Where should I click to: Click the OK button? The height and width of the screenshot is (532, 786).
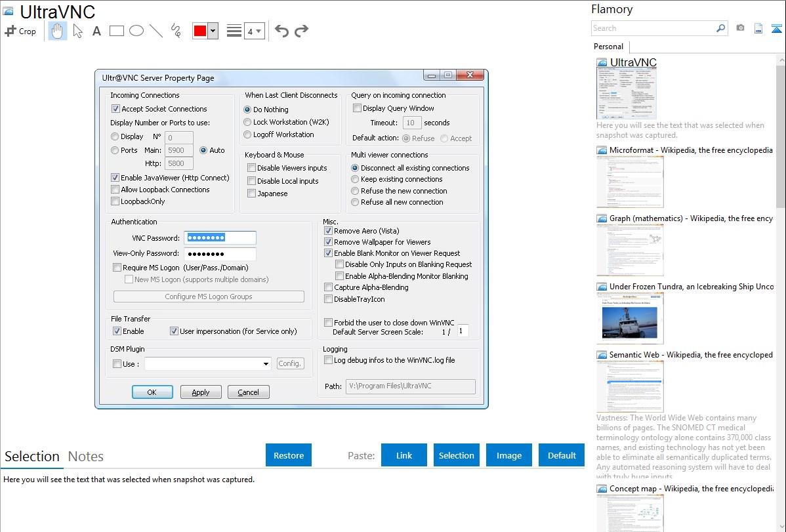pos(152,392)
